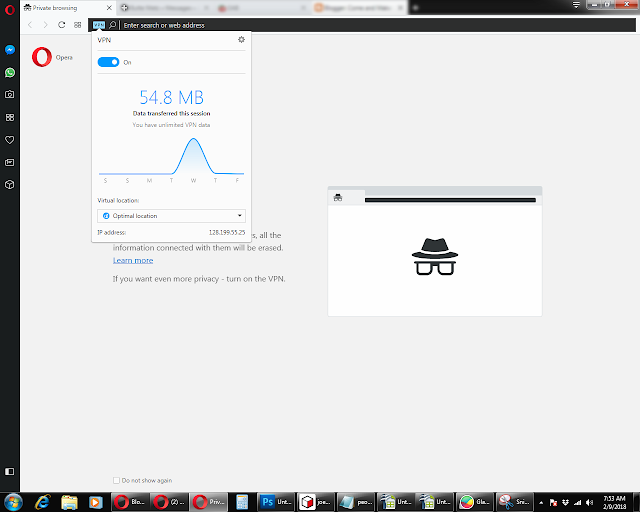Screen dimensions: 640x512
Task: Open Speed Dial from the sidebar grid icon
Action: [10, 118]
